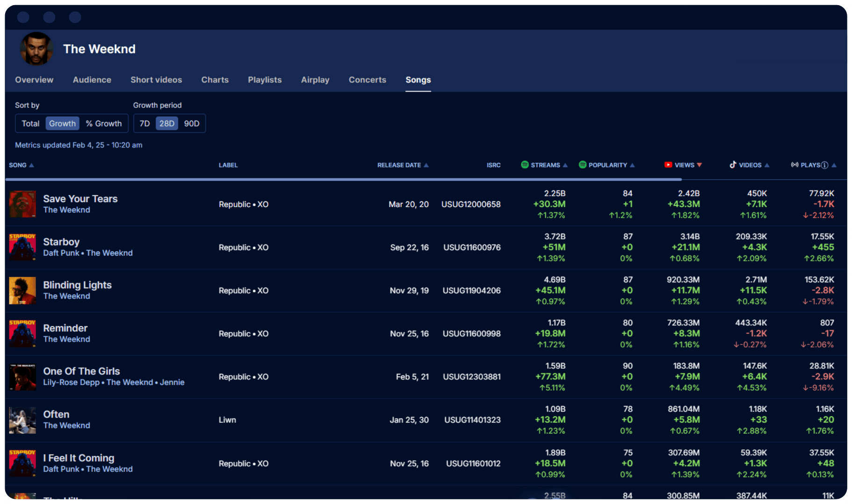
Task: Set growth period to 90D
Action: (192, 124)
